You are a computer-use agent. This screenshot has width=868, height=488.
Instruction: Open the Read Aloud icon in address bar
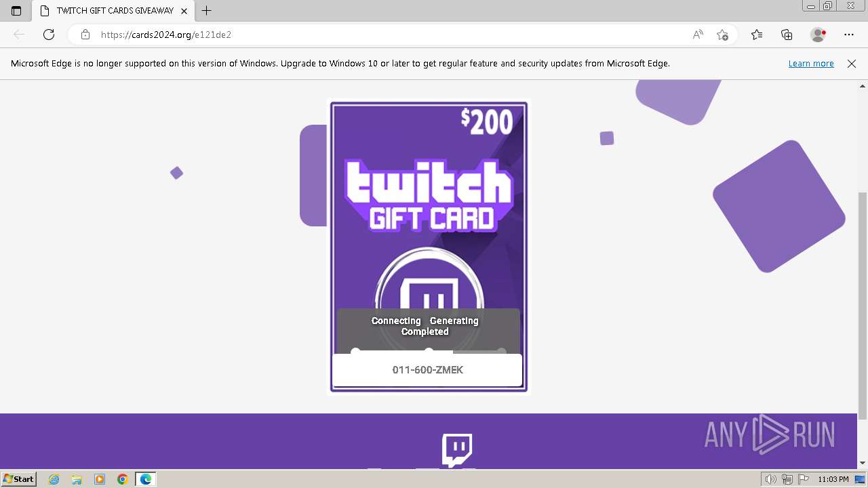pyautogui.click(x=698, y=35)
